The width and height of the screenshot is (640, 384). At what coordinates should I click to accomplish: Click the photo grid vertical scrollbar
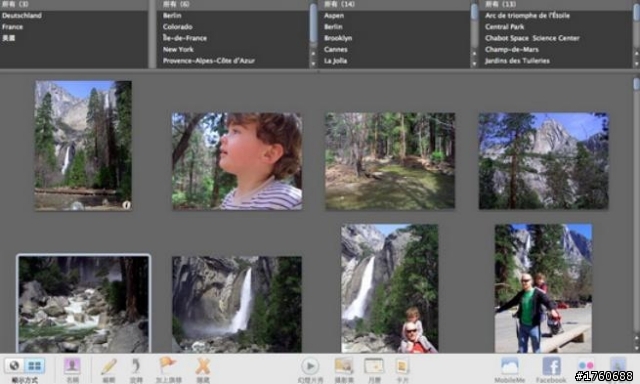(636, 84)
